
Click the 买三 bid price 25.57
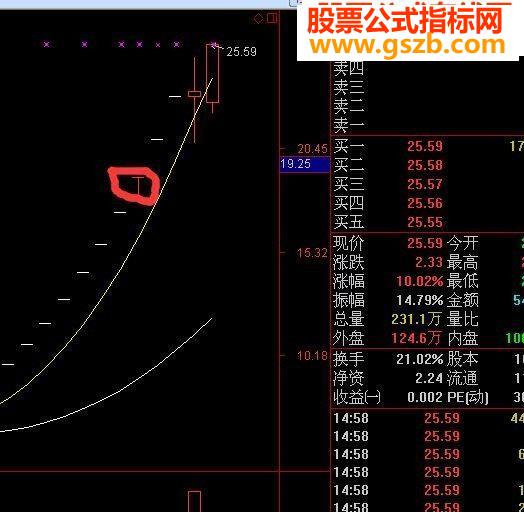pos(425,184)
